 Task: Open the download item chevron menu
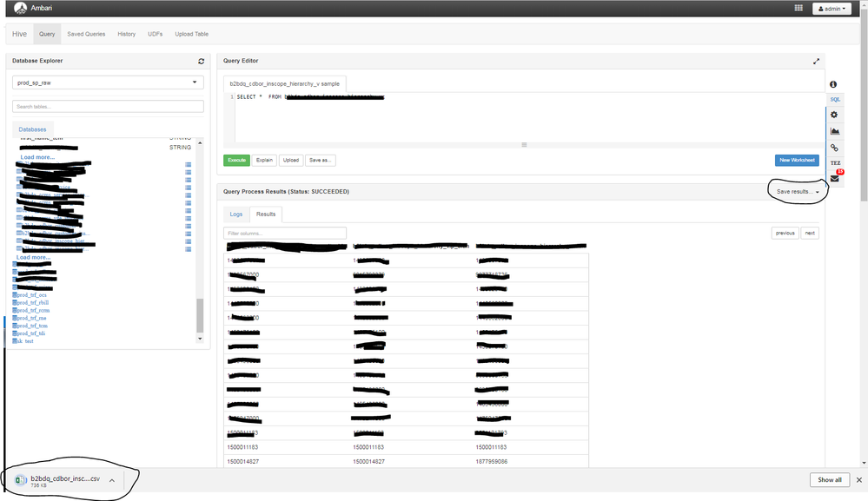point(112,480)
